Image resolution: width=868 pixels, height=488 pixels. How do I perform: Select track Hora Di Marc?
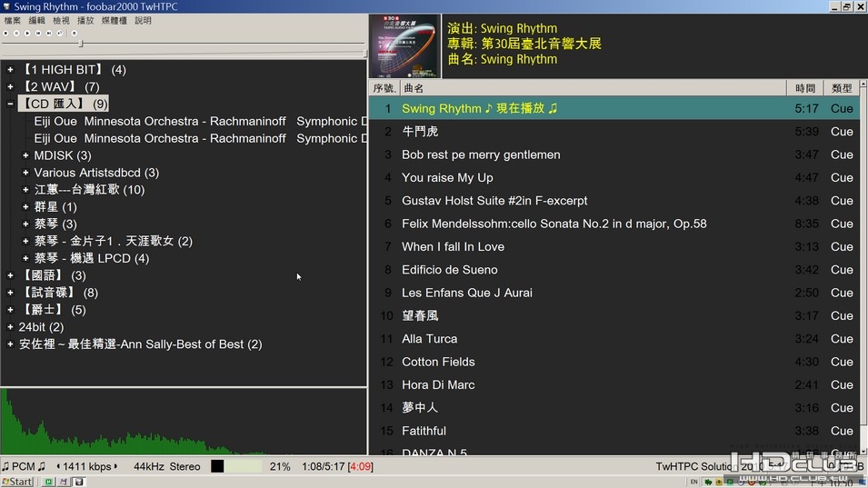click(x=614, y=385)
